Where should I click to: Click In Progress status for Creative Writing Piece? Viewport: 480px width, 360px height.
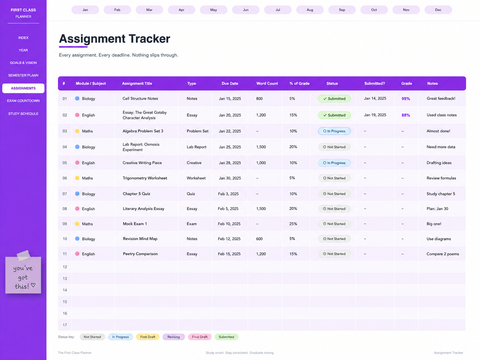[334, 163]
